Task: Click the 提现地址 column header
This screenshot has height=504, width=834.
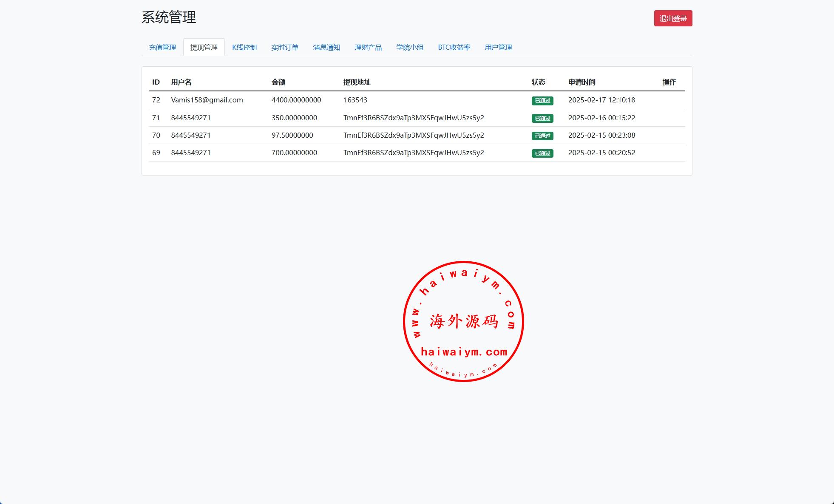Action: 357,82
